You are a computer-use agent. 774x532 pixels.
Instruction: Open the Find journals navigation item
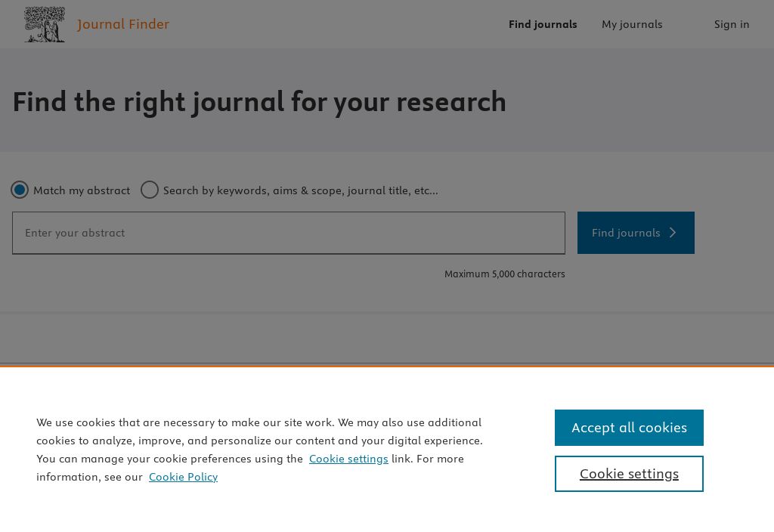coord(543,24)
